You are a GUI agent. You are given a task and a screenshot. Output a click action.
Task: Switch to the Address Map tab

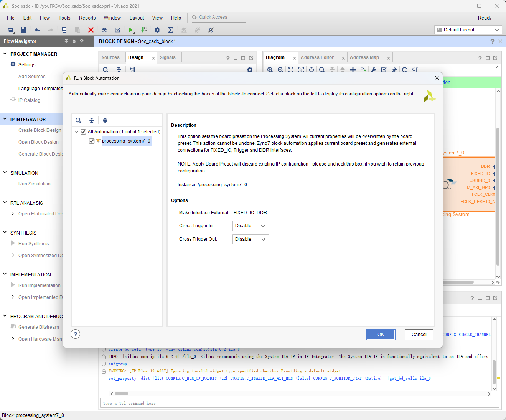(364, 57)
